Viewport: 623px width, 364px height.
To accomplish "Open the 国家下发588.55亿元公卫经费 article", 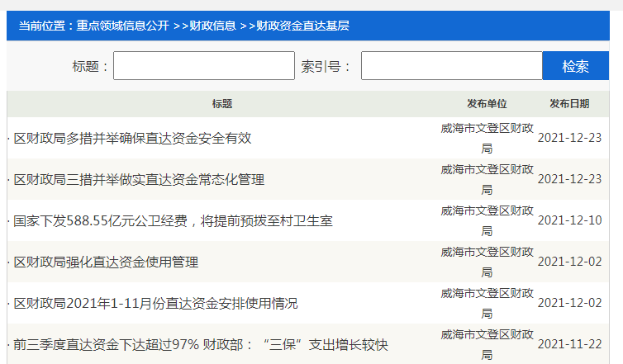I will 173,221.
